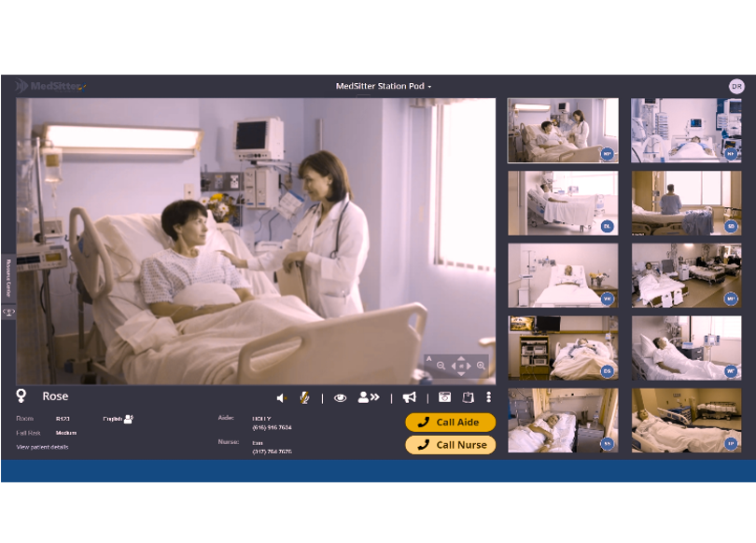Screen dimensions: 756x543
Task: Toggle the muted microphone icon
Action: tap(304, 397)
